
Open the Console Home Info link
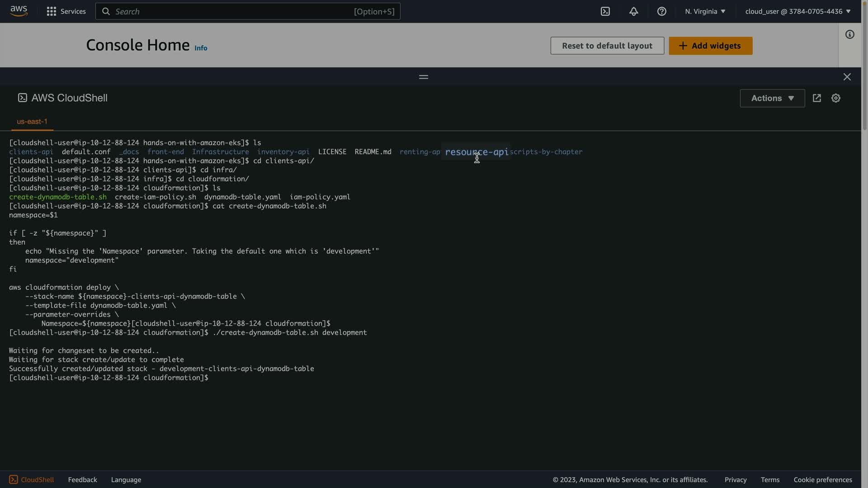[201, 48]
